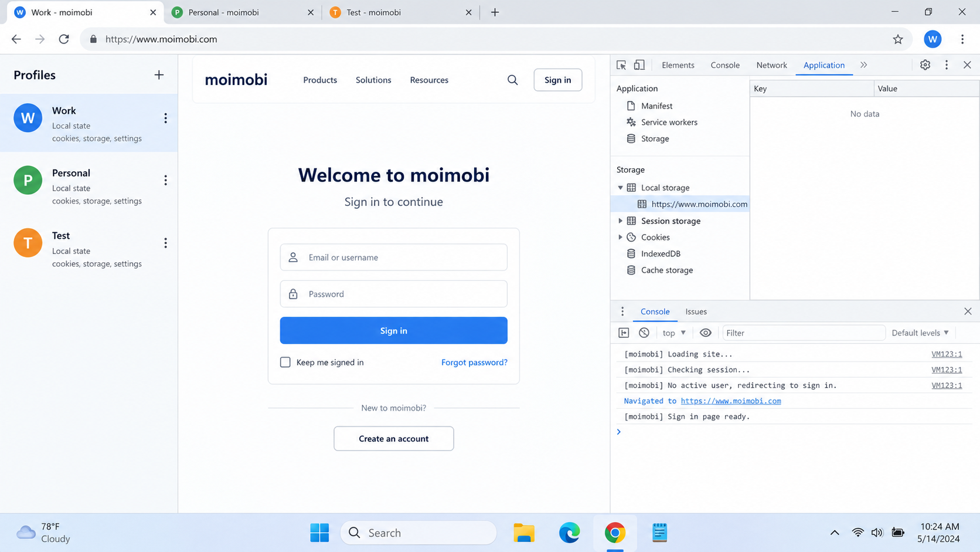980x552 pixels.
Task: Reload the page
Action: point(64,39)
